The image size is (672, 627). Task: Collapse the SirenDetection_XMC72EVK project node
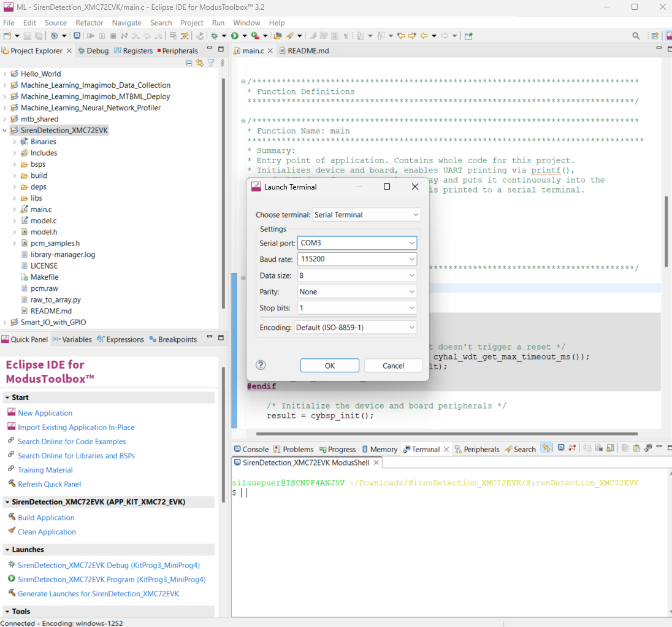point(5,131)
